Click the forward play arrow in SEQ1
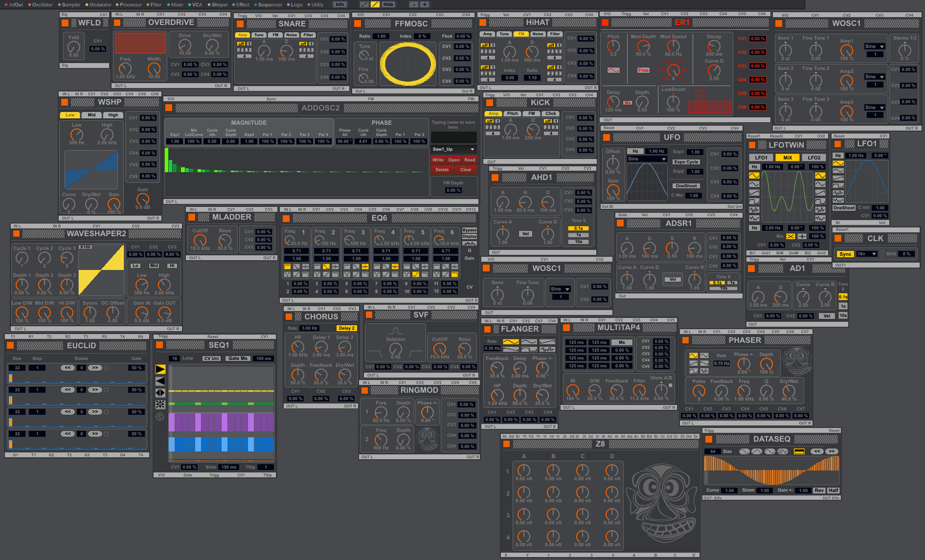 160,369
